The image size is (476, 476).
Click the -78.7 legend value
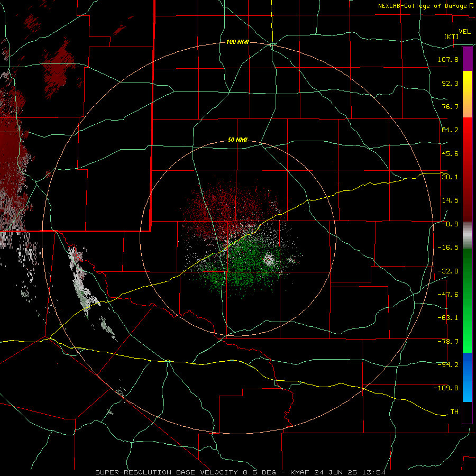pos(448,342)
